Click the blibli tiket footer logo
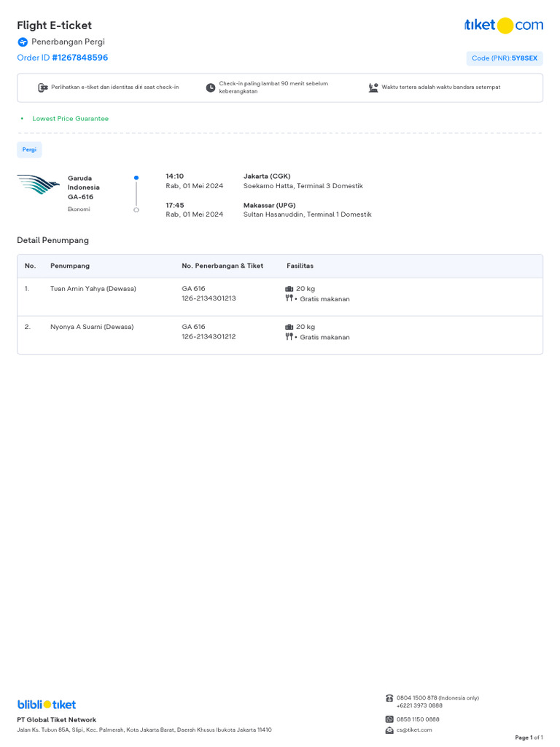 click(x=47, y=705)
